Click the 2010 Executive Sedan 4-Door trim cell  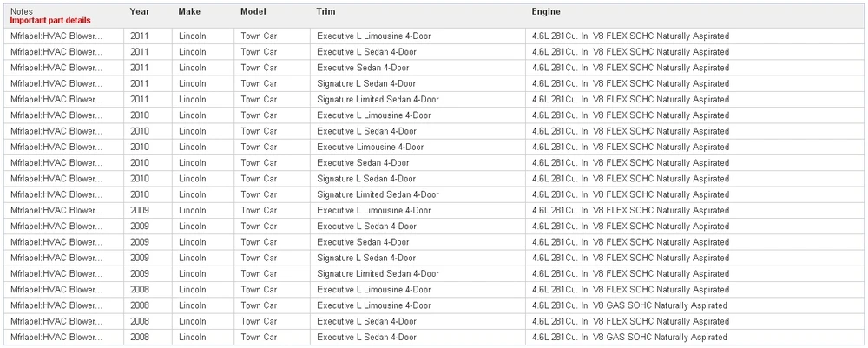point(363,162)
